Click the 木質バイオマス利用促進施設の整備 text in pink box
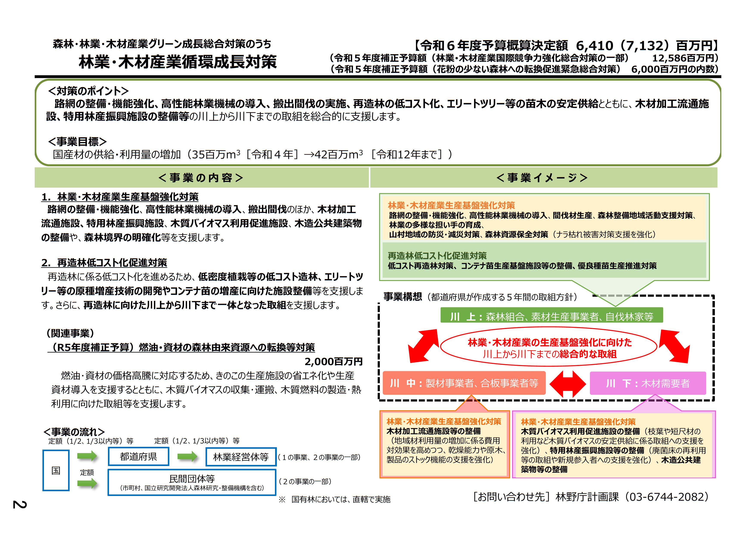This screenshot has height=535, width=756. pos(580,431)
